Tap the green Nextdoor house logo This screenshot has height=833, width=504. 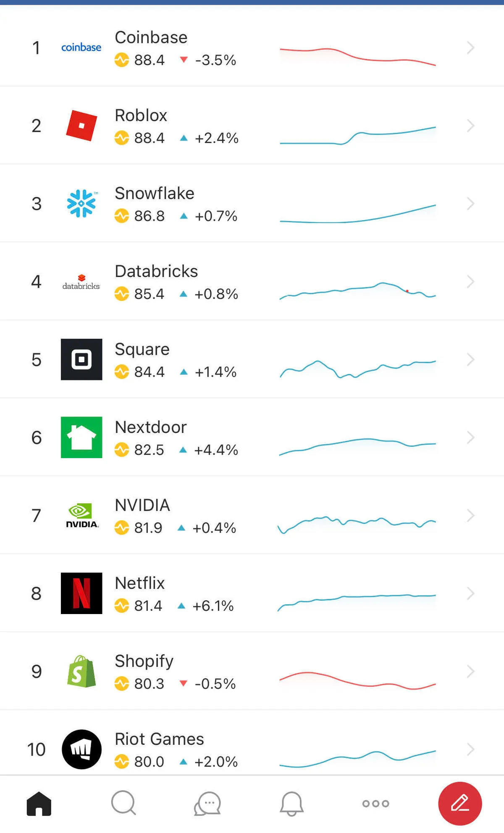point(81,437)
